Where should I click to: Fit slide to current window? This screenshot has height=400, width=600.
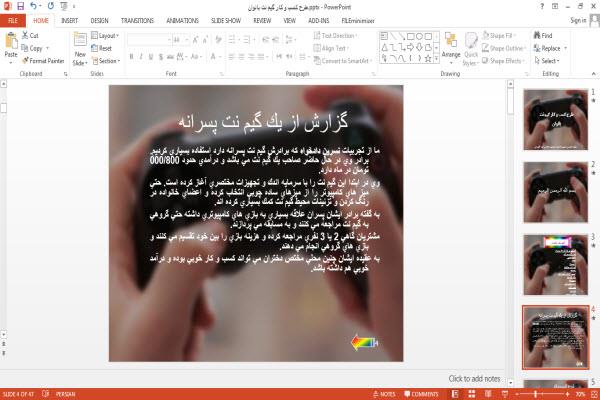coord(594,394)
